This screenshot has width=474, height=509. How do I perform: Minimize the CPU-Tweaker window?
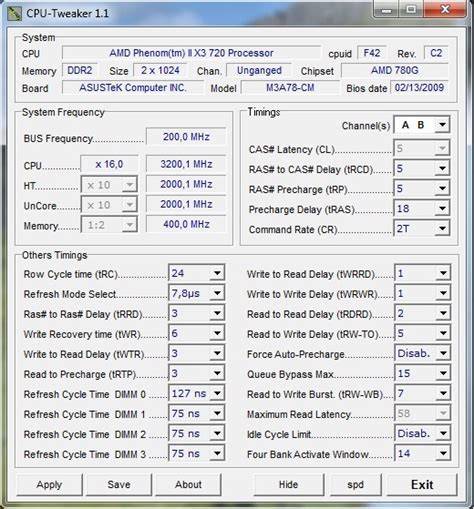point(386,9)
